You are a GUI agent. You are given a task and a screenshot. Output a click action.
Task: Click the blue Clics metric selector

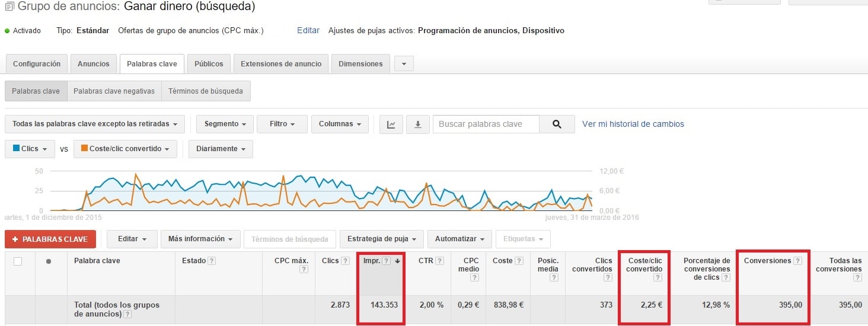pyautogui.click(x=30, y=149)
